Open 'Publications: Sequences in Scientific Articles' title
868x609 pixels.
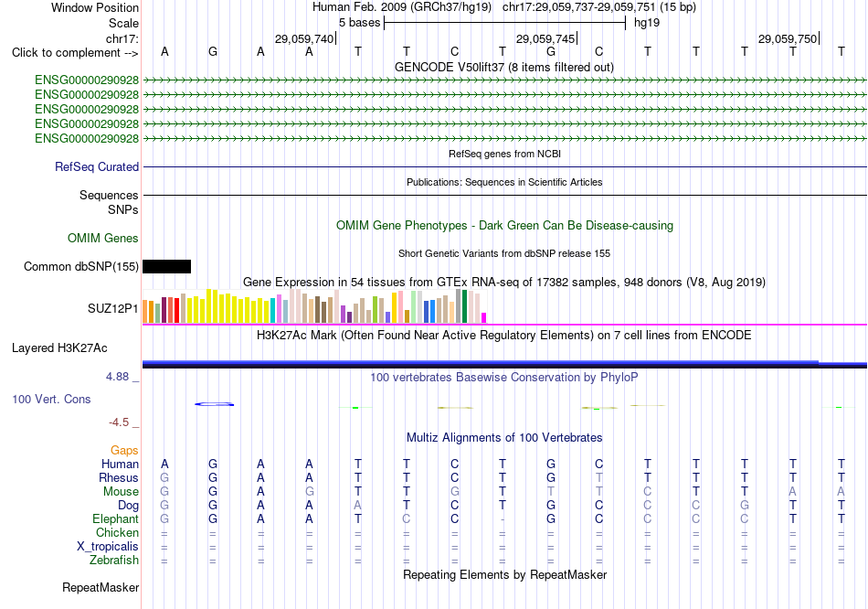pos(504,182)
